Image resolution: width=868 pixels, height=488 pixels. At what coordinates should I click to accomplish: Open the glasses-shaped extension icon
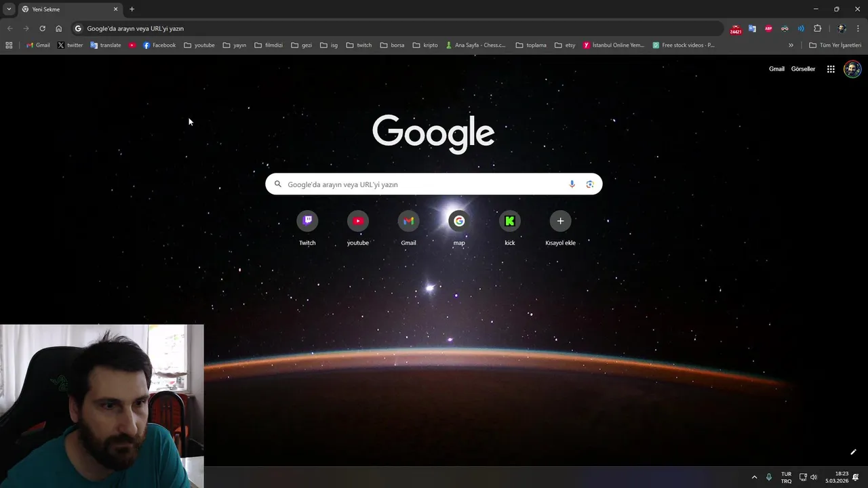[785, 28]
